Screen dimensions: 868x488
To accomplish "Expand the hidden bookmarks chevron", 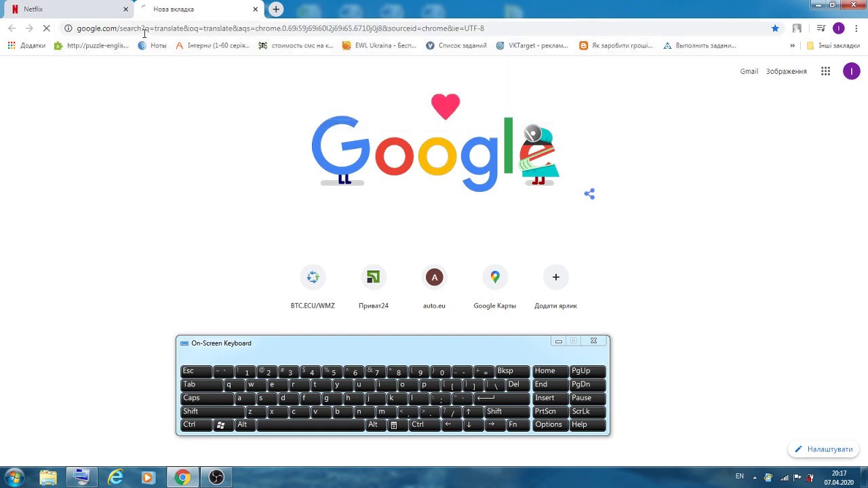I will (792, 45).
